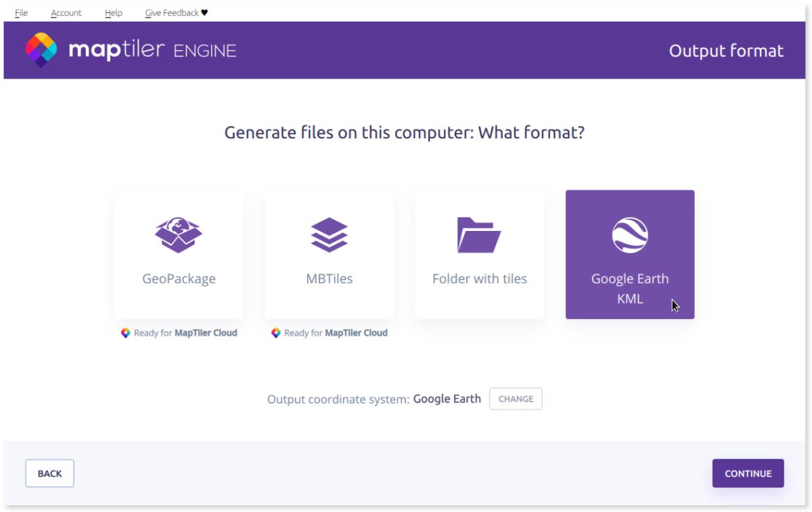Pick the Folder with tiles icon
The height and width of the screenshot is (512, 812).
coord(479,236)
